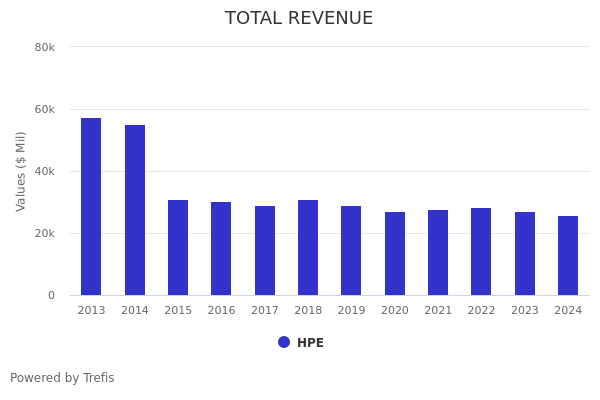Screen dimensions: 600x400
Task: Select the 2023 revenue bar
Action: pos(525,253)
